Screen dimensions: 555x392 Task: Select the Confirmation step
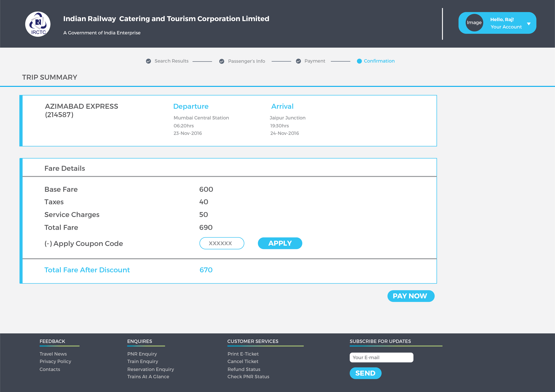point(379,61)
